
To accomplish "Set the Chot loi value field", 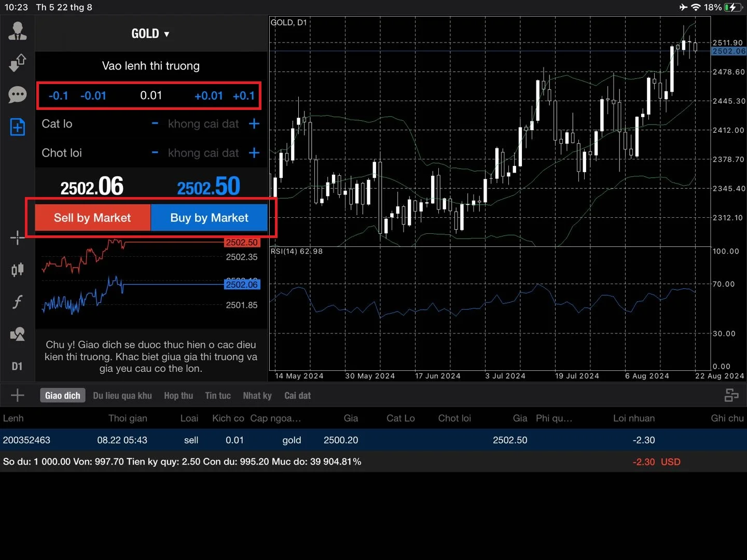I will coord(203,153).
